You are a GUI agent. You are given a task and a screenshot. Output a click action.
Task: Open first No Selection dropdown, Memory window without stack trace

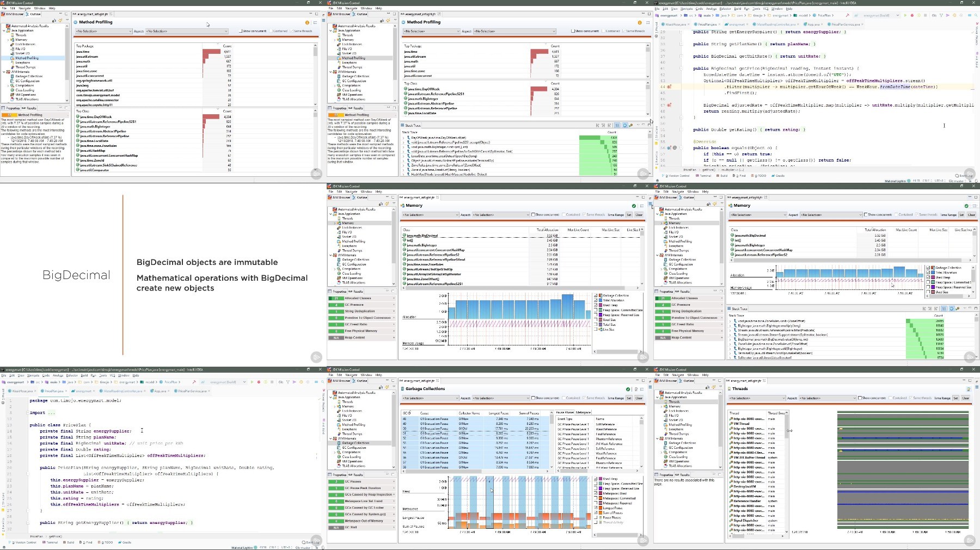pyautogui.click(x=431, y=215)
